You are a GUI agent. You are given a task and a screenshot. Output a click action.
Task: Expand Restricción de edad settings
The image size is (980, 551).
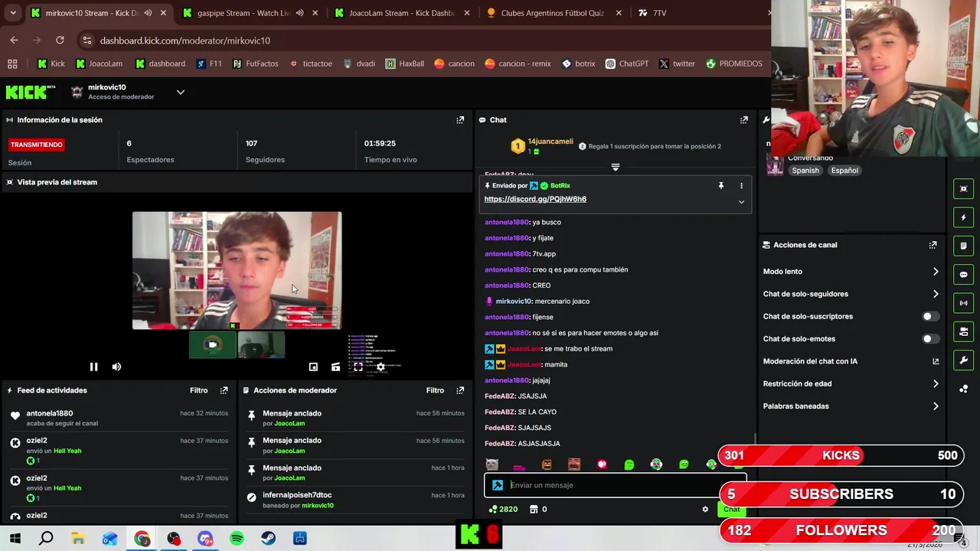pos(851,383)
